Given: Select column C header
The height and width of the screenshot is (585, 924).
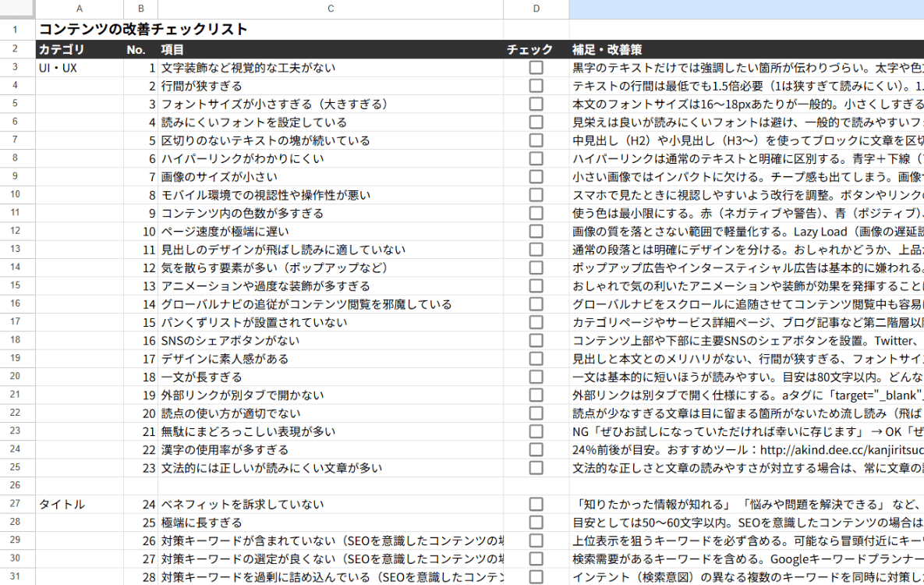Looking at the screenshot, I should point(330,9).
